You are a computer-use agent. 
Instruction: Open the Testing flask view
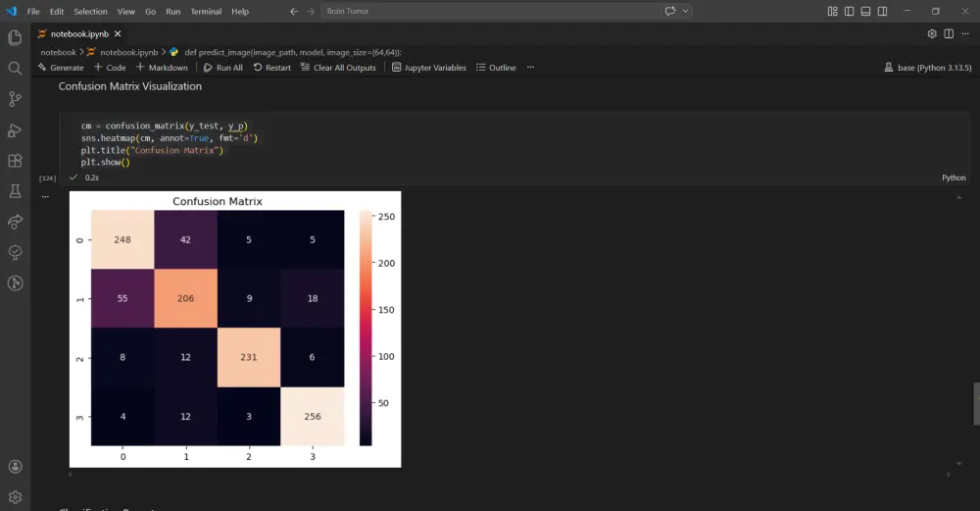pos(15,191)
